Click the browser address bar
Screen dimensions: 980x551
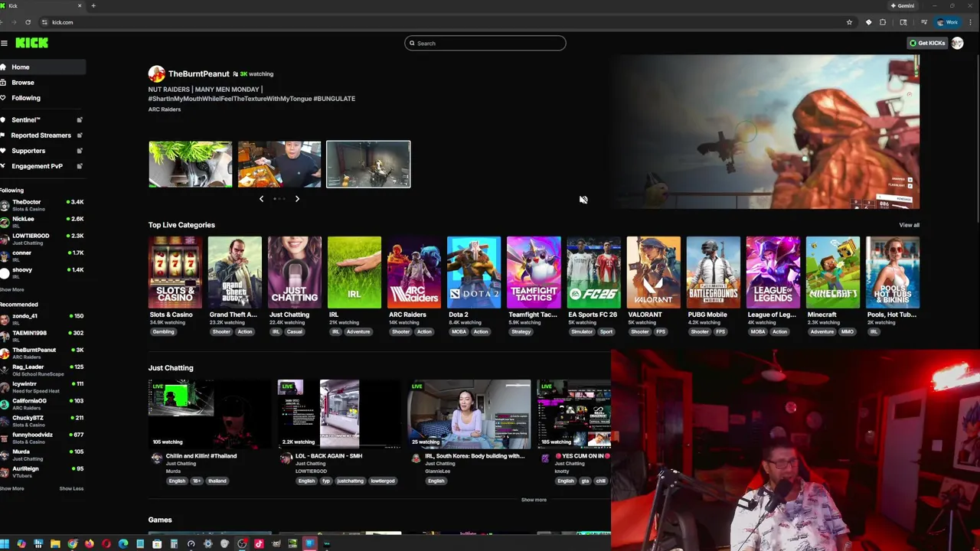pyautogui.click(x=444, y=22)
